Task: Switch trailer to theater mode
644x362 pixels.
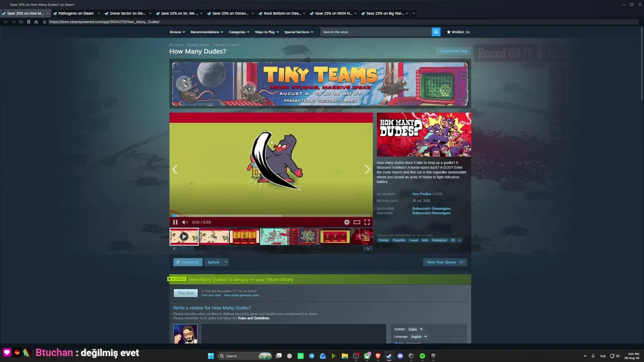Action: pyautogui.click(x=357, y=222)
